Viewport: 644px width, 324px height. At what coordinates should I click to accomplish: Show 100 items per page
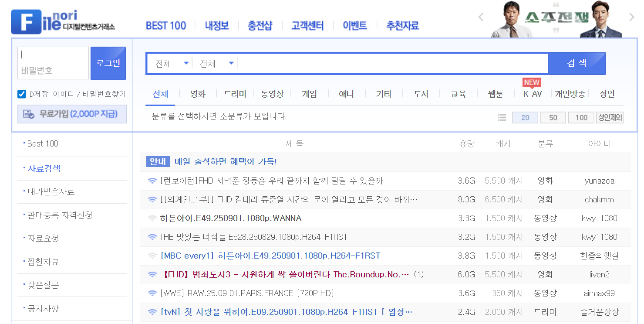coord(581,118)
